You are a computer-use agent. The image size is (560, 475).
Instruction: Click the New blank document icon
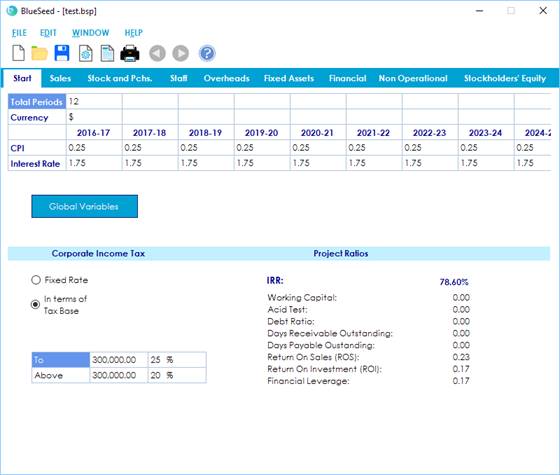(18, 54)
